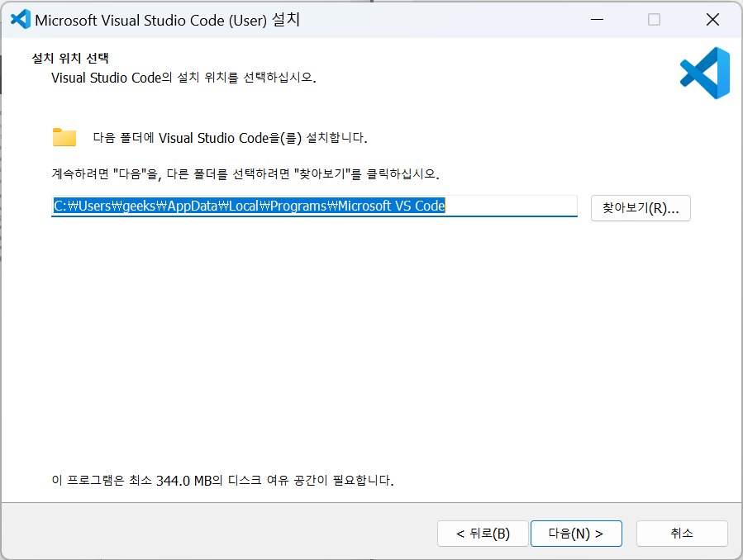Click the disabled maximize window button
This screenshot has width=743, height=560.
[x=654, y=19]
